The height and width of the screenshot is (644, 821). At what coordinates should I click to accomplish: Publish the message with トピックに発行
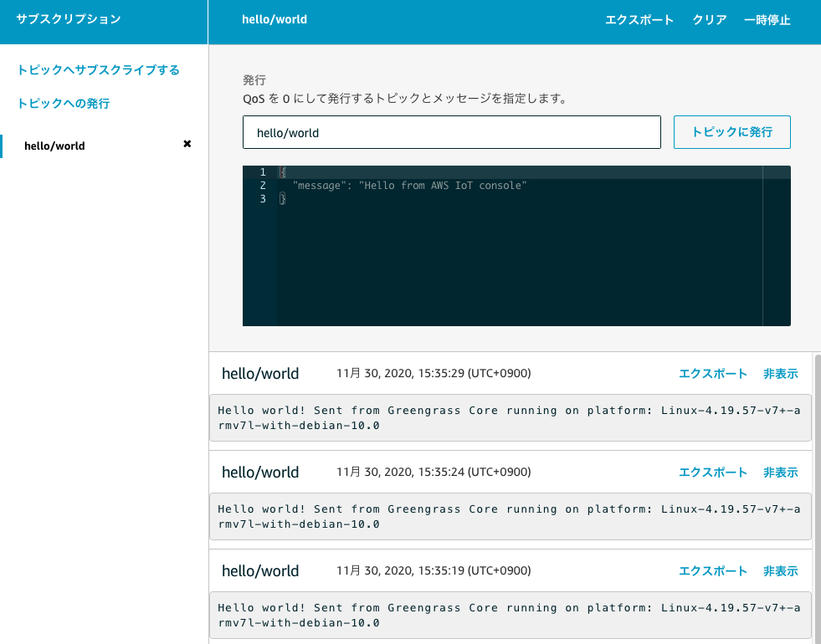pos(731,131)
